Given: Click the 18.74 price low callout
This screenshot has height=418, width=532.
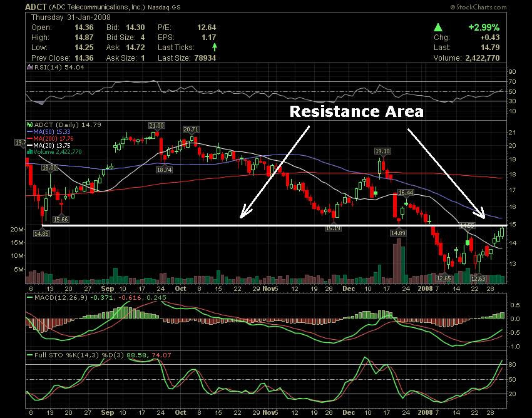Looking at the screenshot, I should click(164, 170).
